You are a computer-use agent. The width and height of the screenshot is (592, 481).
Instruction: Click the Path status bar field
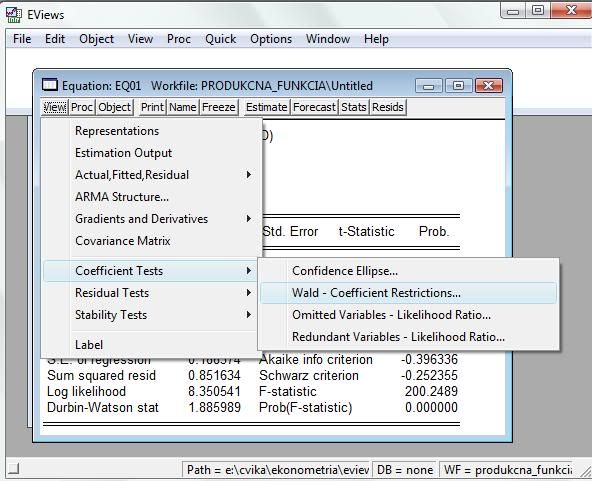[277, 470]
